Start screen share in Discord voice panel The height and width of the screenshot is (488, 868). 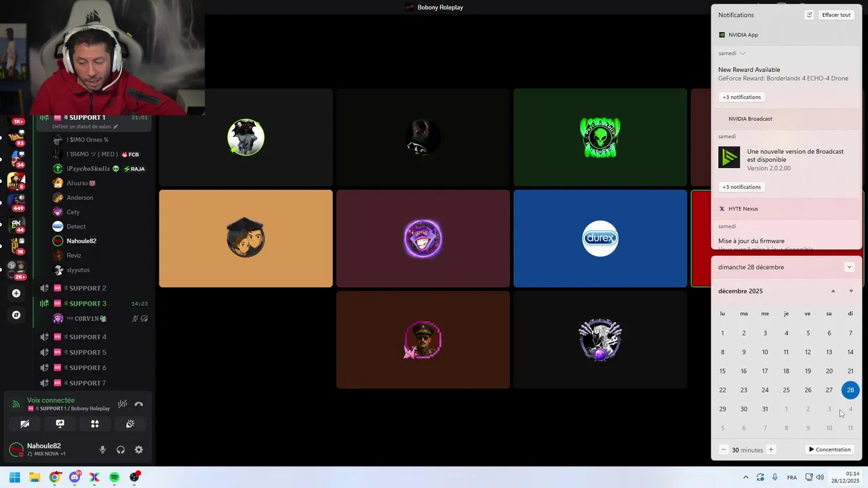[x=60, y=424]
